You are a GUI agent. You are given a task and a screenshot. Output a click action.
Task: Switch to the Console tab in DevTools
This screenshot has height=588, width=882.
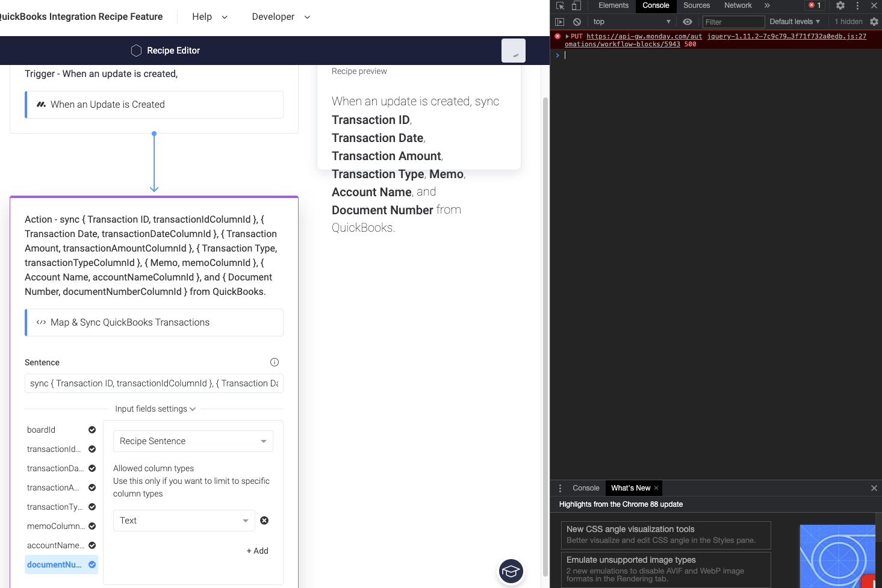tap(656, 5)
